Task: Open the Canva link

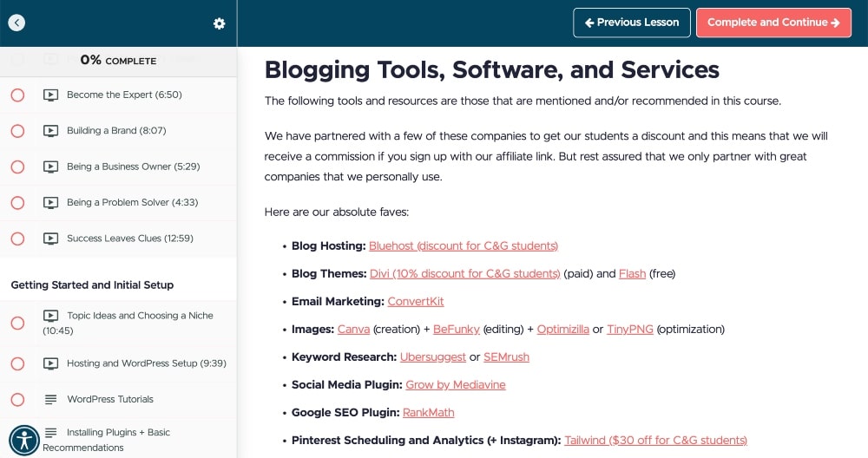Action: tap(354, 329)
